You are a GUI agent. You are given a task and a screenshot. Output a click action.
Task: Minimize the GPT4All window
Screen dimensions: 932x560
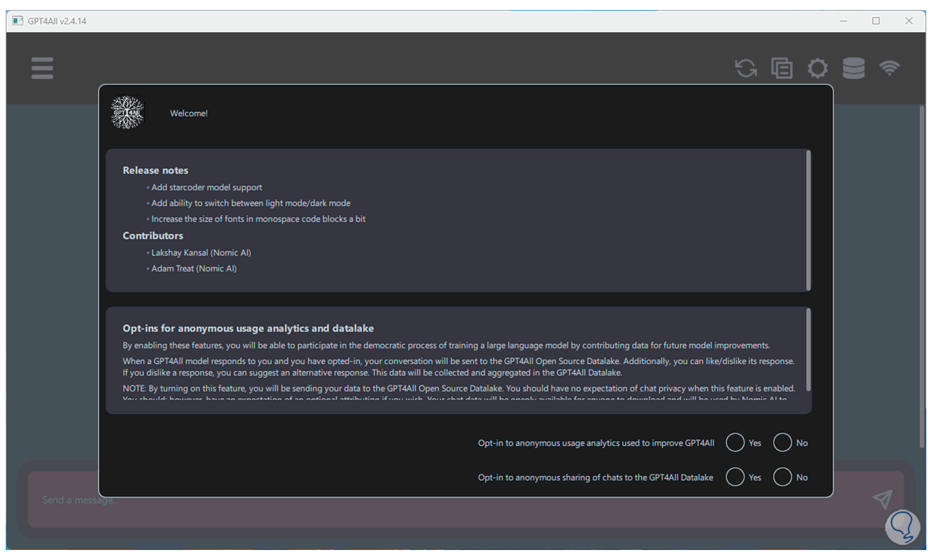click(844, 21)
